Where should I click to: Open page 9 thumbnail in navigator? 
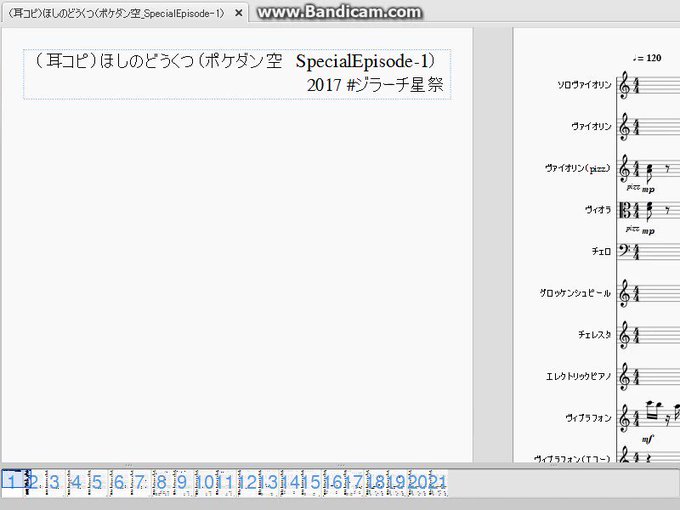point(182,483)
